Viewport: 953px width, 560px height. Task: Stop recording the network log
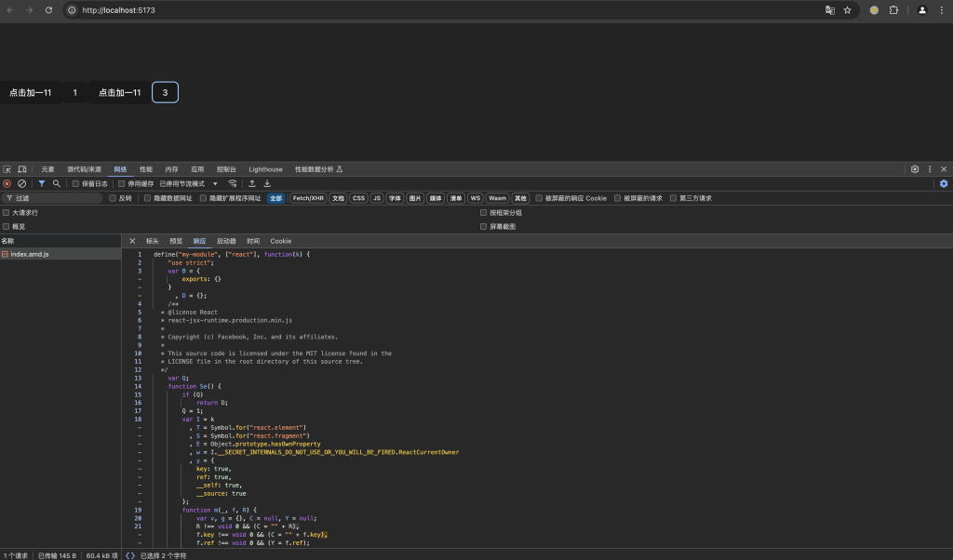pyautogui.click(x=7, y=183)
